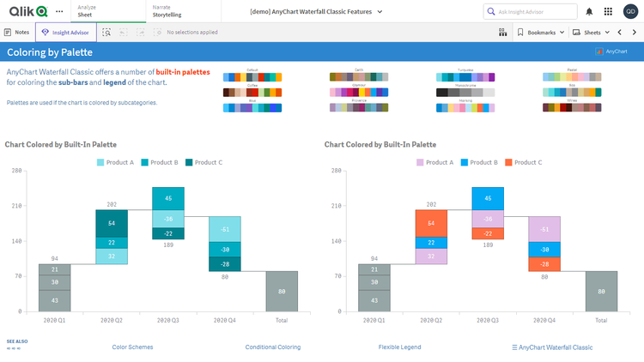Go to the previous sheet arrow
The image size is (644, 362).
[620, 32]
